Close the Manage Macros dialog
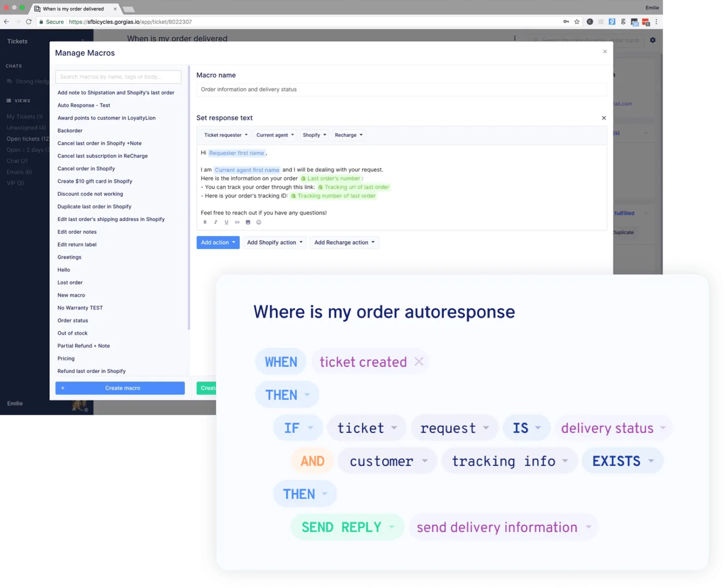 (x=605, y=51)
